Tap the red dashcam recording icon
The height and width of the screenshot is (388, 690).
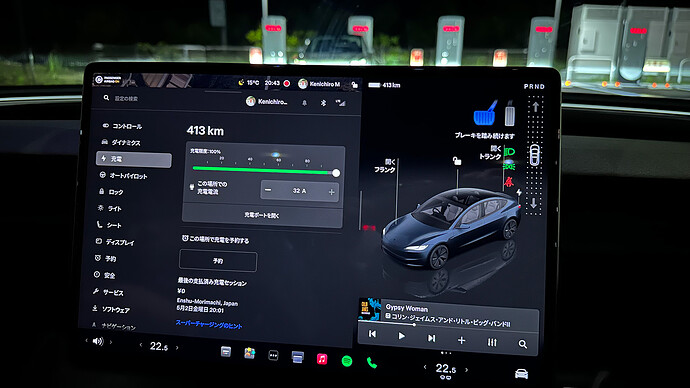pyautogui.click(x=287, y=83)
